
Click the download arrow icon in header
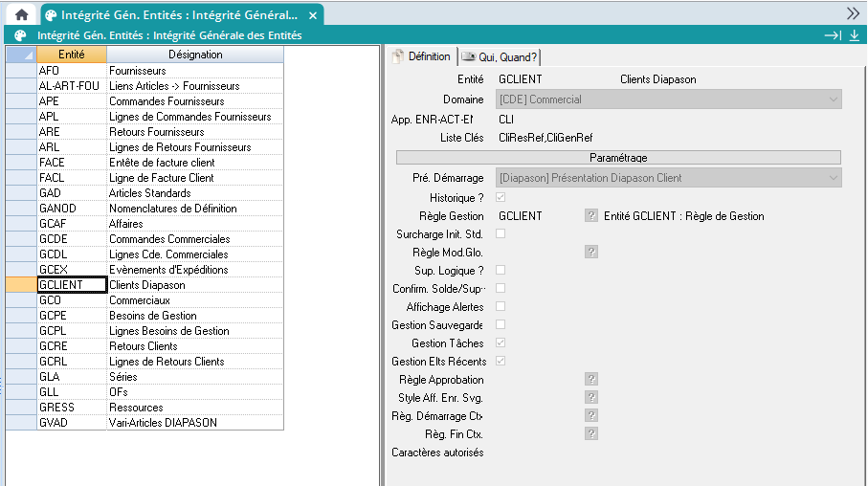point(855,35)
